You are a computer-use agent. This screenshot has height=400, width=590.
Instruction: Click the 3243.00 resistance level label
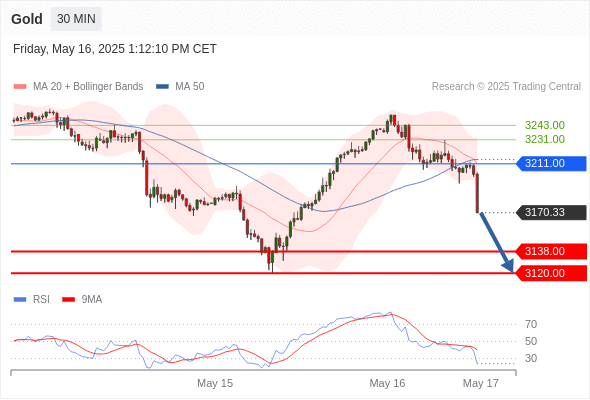[x=544, y=125]
